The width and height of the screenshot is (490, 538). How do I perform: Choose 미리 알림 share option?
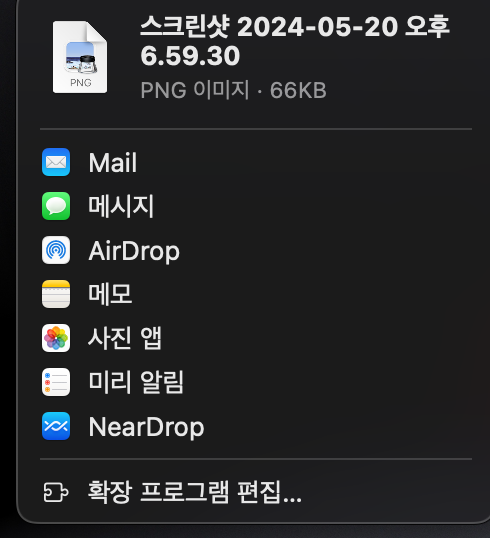256,382
